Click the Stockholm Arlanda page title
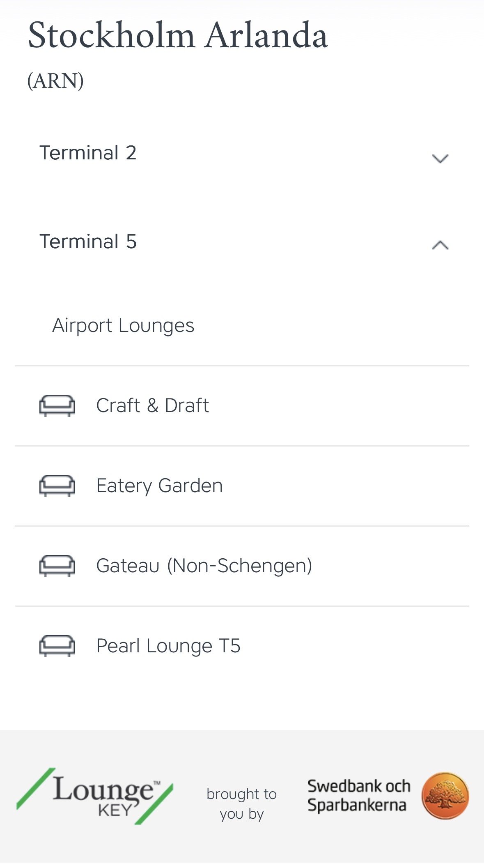This screenshot has width=484, height=868. click(x=178, y=35)
